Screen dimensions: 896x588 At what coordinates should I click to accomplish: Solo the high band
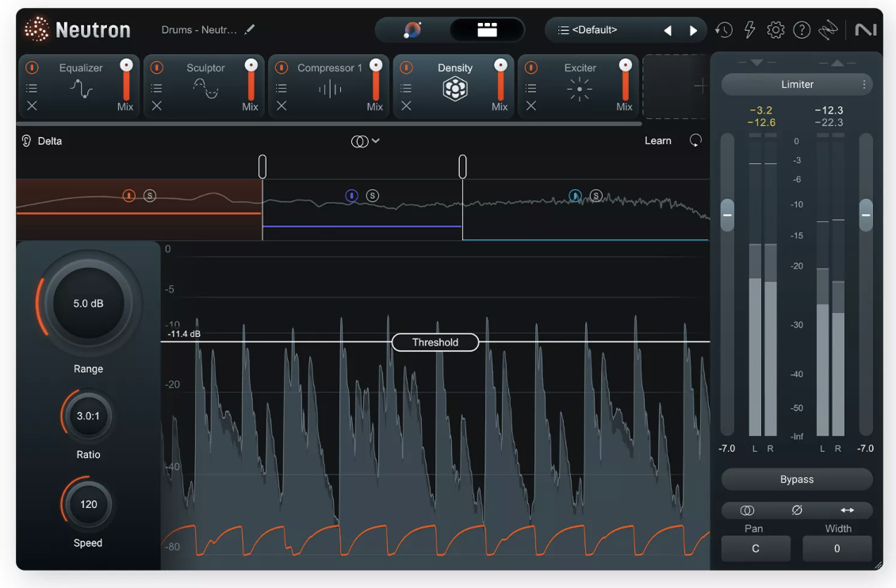tap(596, 196)
